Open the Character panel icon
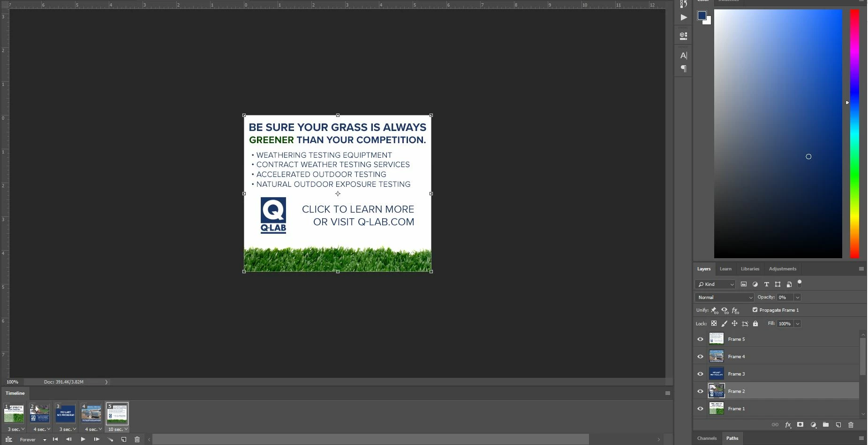This screenshot has height=445, width=868. 684,55
